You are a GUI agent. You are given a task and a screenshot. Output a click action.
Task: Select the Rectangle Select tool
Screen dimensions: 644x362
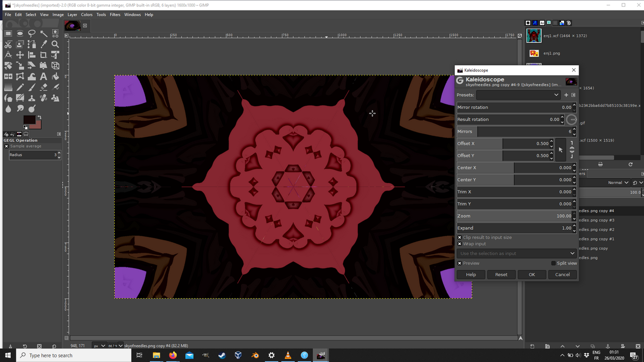8,33
